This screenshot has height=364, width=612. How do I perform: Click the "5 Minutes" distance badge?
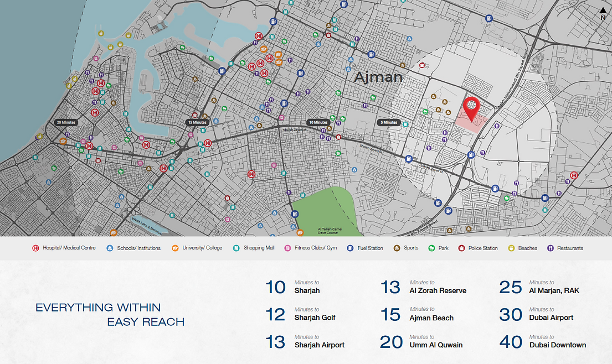pyautogui.click(x=389, y=122)
